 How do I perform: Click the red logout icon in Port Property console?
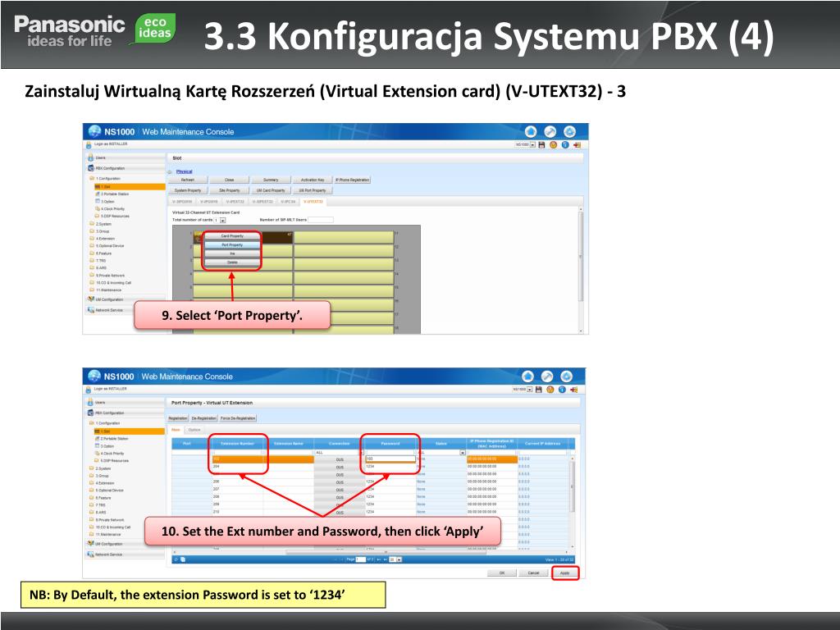573,390
